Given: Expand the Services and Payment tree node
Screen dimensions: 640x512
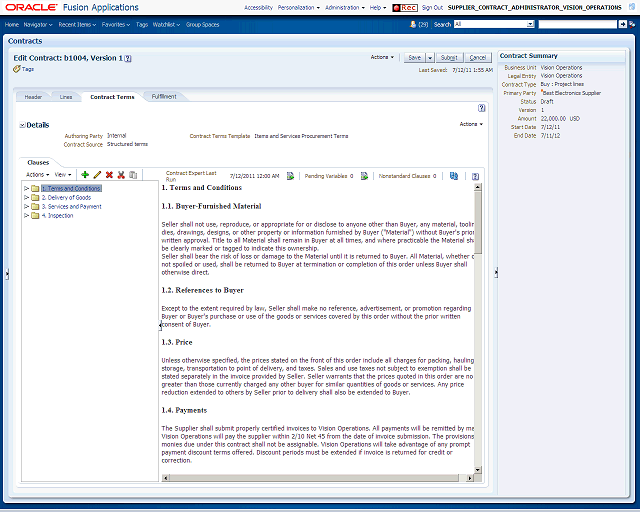Looking at the screenshot, I should click(x=27, y=206).
